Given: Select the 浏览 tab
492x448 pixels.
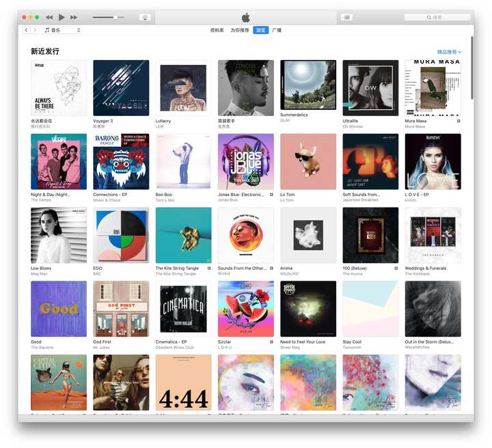Looking at the screenshot, I should (x=261, y=31).
